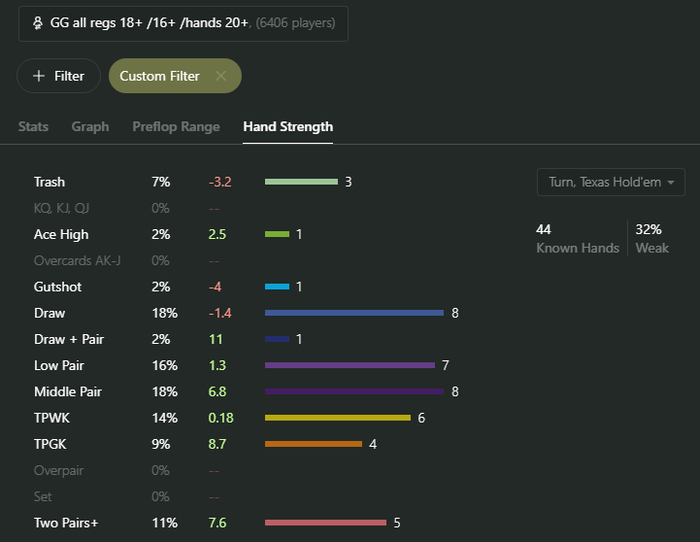The image size is (700, 542).
Task: Click the yellow TPWK bar
Action: 338,417
